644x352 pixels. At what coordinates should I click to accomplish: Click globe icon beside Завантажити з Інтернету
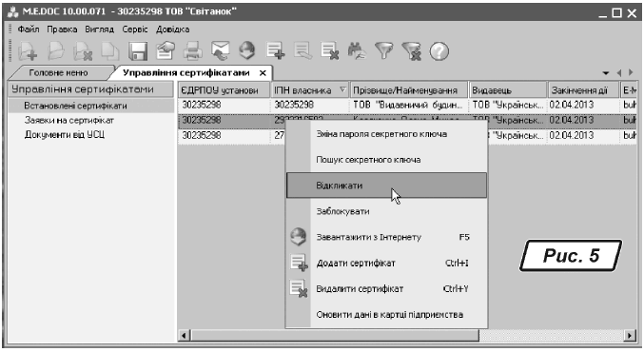click(298, 237)
